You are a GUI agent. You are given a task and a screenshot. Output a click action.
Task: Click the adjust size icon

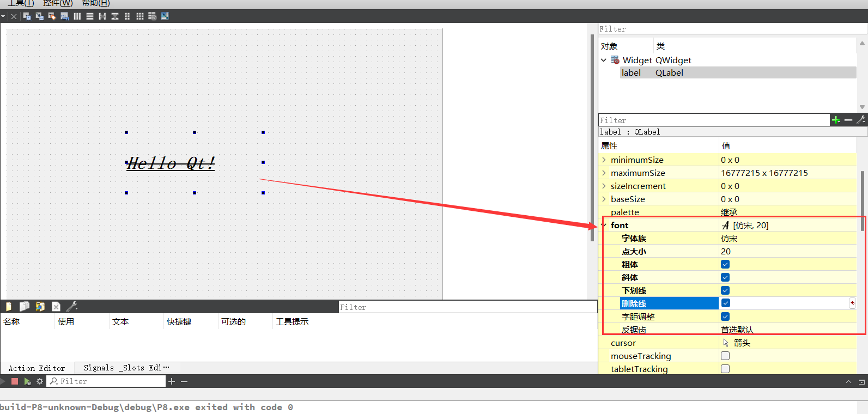pyautogui.click(x=165, y=16)
